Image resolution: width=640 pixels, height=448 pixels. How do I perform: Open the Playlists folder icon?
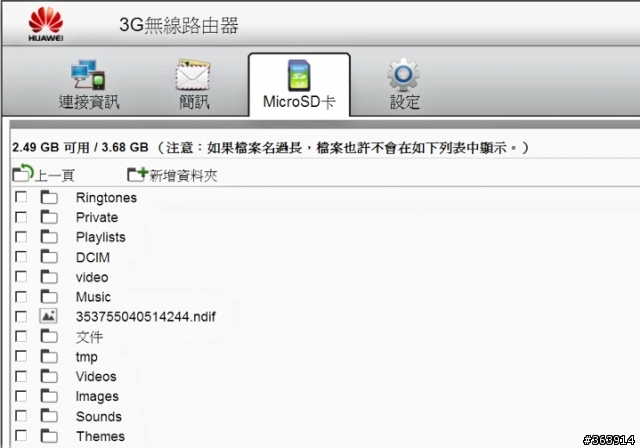point(49,237)
